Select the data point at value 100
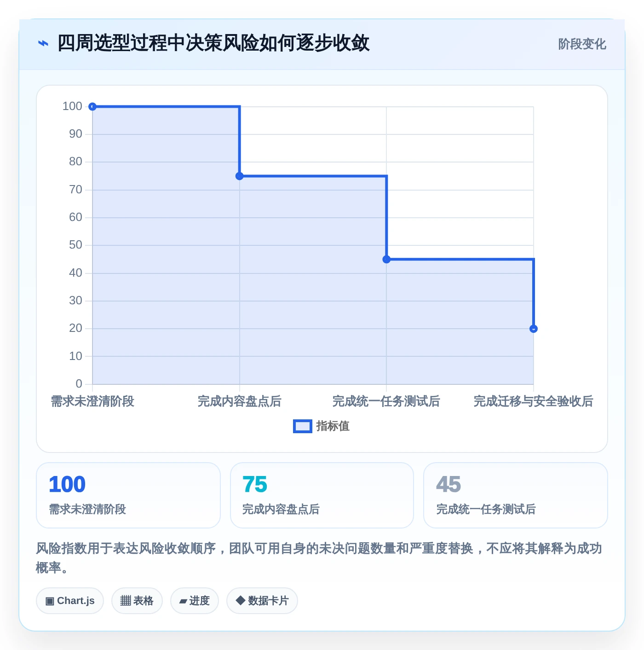This screenshot has width=644, height=650. click(x=92, y=107)
